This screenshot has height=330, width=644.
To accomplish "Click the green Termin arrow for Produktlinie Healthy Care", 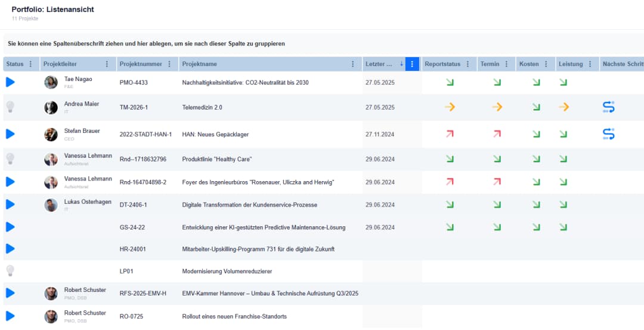I will point(497,159).
